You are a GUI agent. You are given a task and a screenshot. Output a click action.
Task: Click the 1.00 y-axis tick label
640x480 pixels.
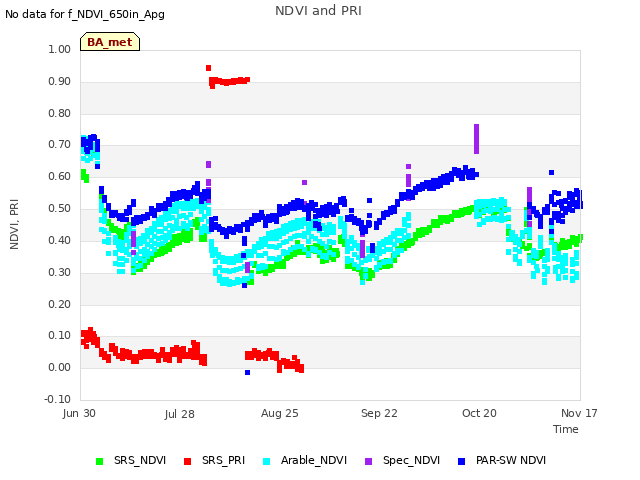point(60,49)
